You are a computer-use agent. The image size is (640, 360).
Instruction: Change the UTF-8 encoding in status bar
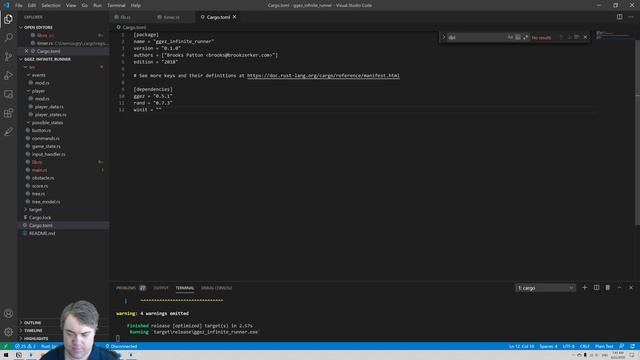568,346
